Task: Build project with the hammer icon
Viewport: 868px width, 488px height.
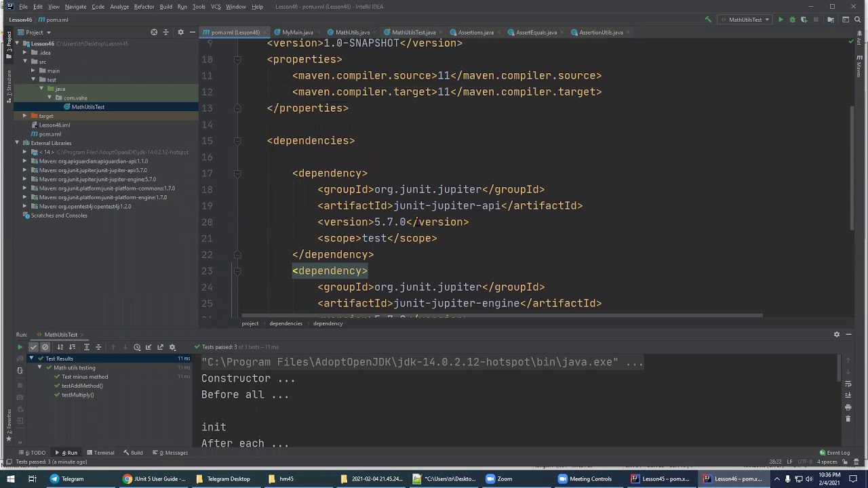Action: pos(709,20)
